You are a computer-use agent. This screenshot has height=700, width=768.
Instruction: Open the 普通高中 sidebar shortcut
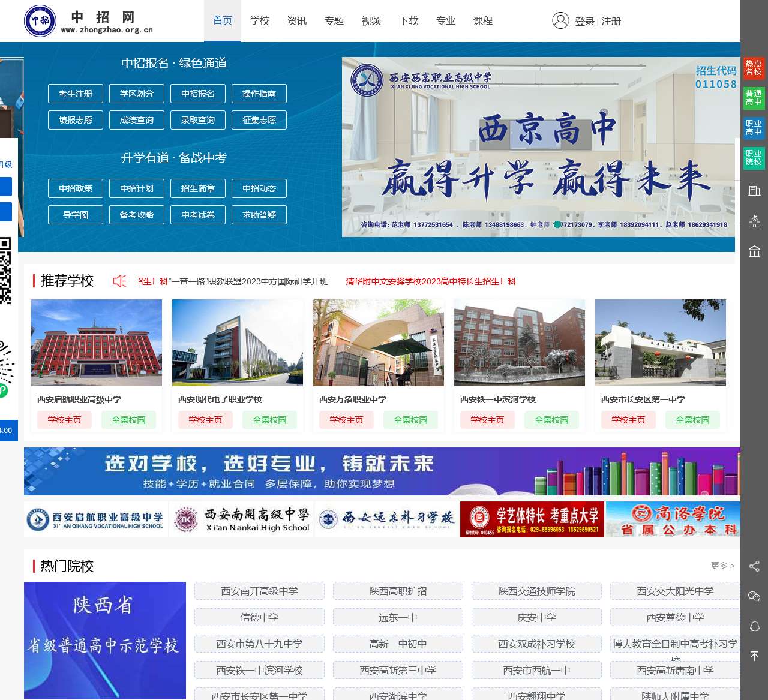[754, 98]
